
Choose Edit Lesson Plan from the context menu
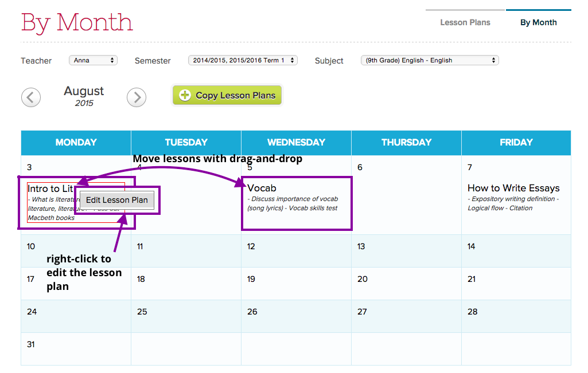point(116,199)
